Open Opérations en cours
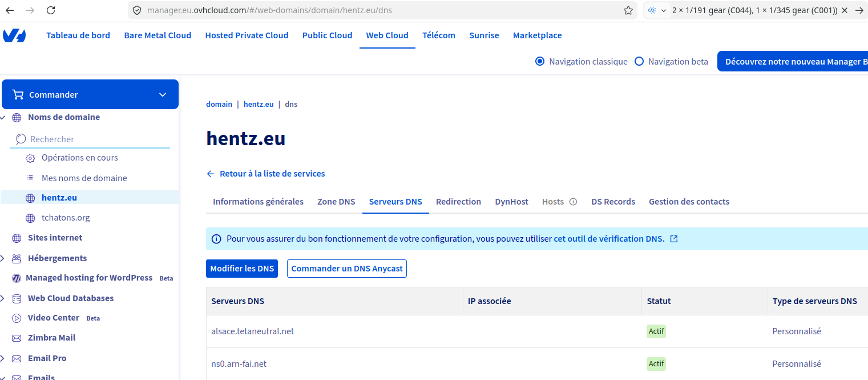 point(80,158)
